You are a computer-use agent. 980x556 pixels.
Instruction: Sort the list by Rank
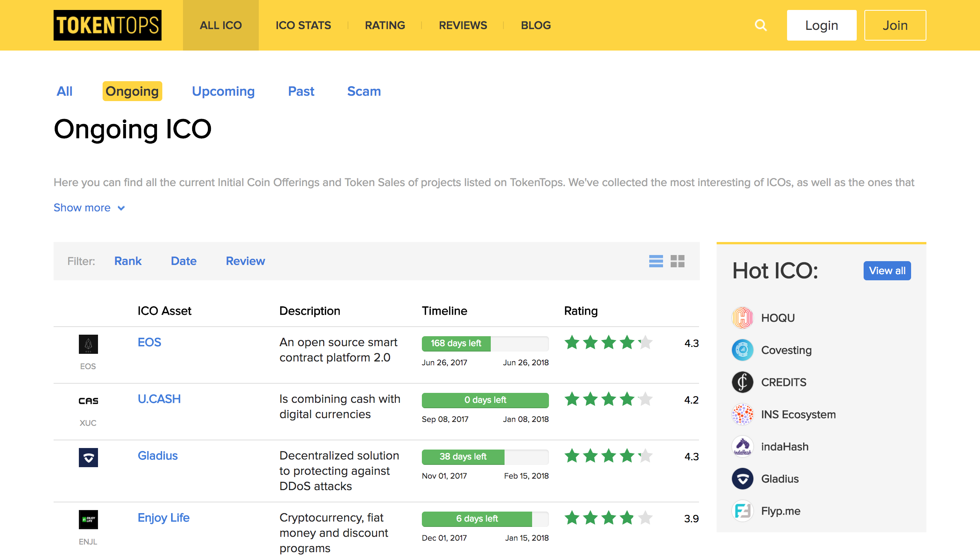point(128,261)
